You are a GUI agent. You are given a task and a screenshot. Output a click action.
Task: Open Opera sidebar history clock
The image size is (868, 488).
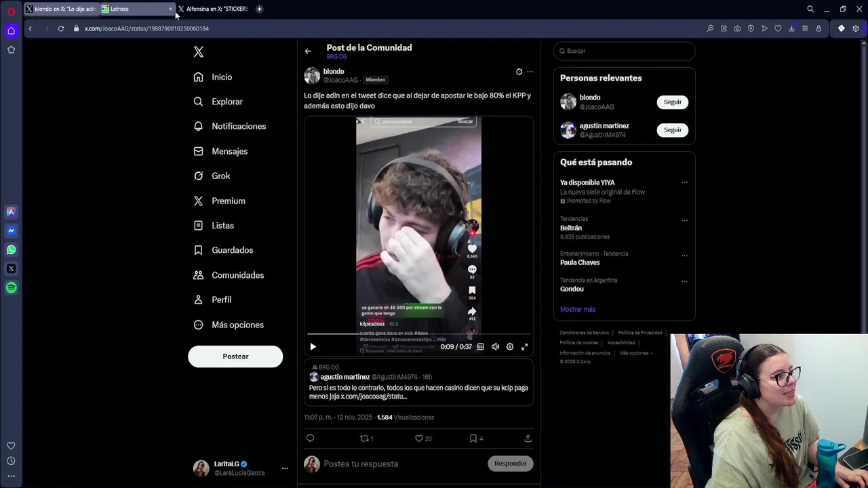click(11, 461)
